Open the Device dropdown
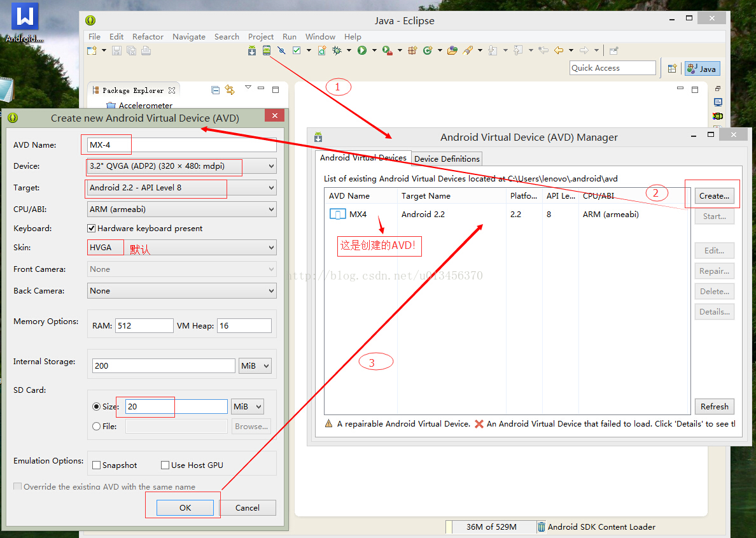 pyautogui.click(x=181, y=166)
